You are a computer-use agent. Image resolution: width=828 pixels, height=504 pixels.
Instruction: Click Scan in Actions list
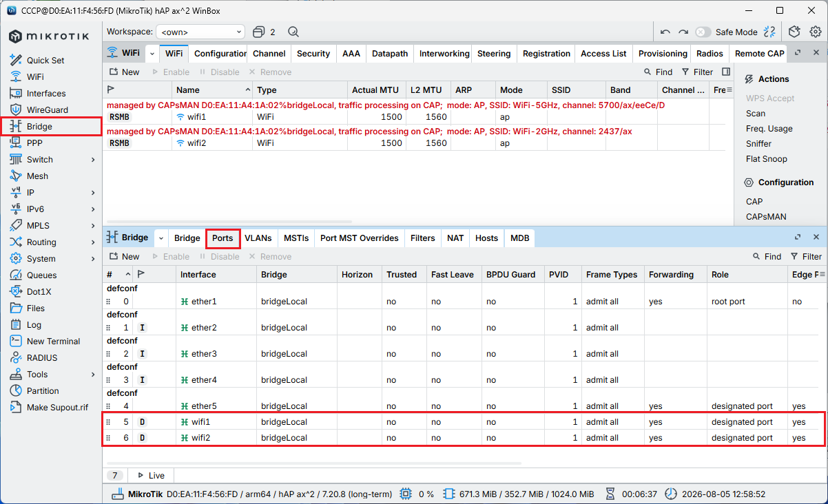(756, 114)
